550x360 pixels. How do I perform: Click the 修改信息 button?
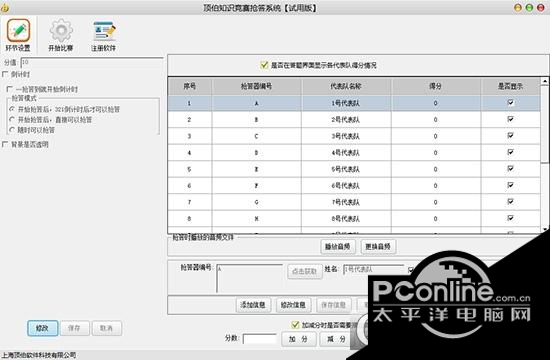(x=293, y=305)
